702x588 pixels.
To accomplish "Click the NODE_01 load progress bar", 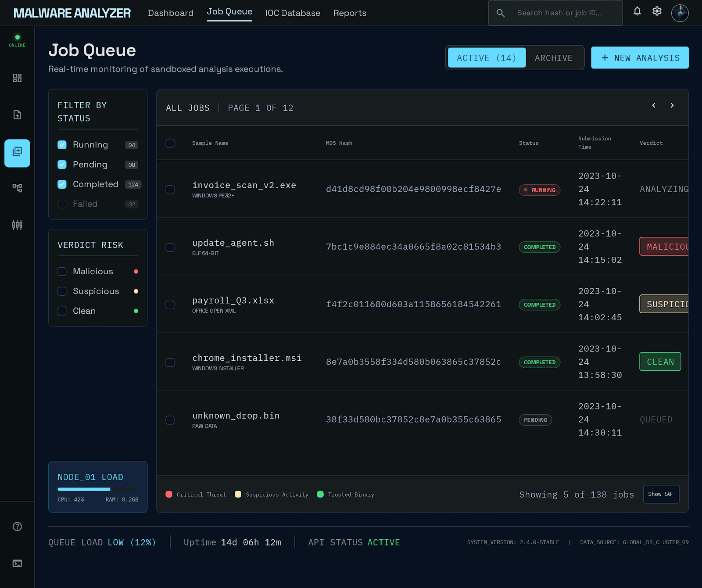I will 97,489.
